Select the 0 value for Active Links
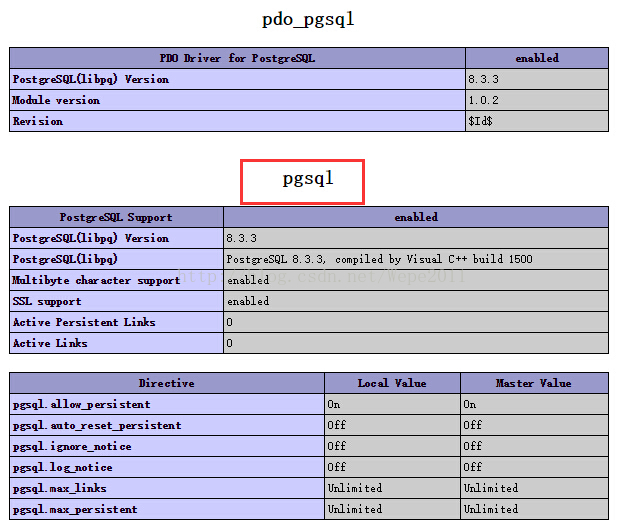The image size is (626, 530). coord(230,343)
